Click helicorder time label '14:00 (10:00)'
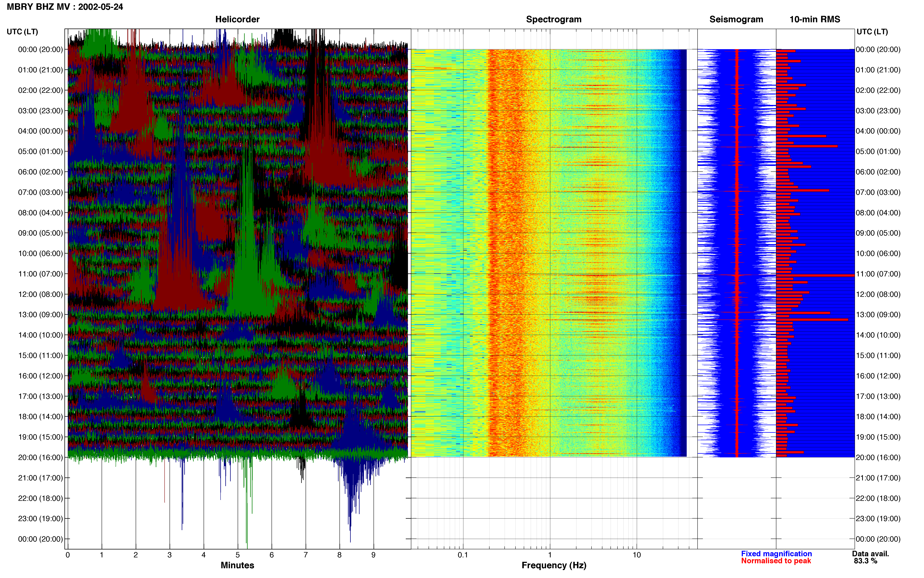Screen dimensions: 924x578 tap(41, 335)
